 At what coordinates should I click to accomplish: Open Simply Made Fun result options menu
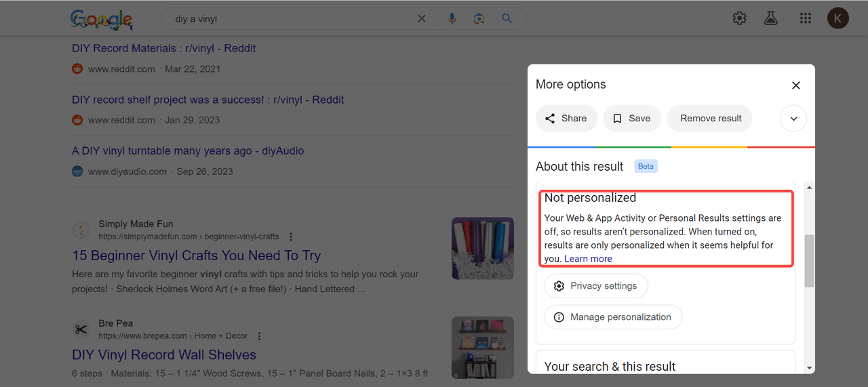click(291, 237)
